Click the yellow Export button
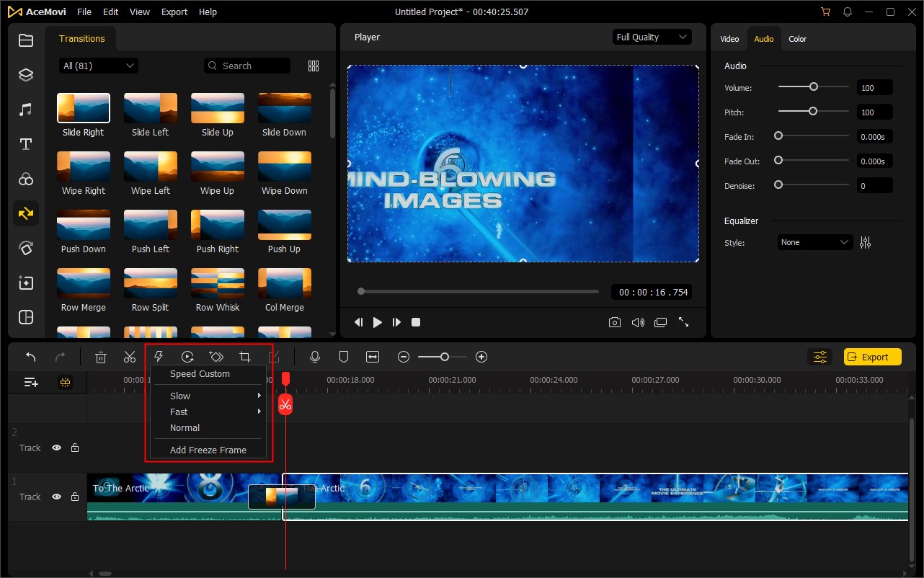Image resolution: width=924 pixels, height=578 pixels. [872, 356]
